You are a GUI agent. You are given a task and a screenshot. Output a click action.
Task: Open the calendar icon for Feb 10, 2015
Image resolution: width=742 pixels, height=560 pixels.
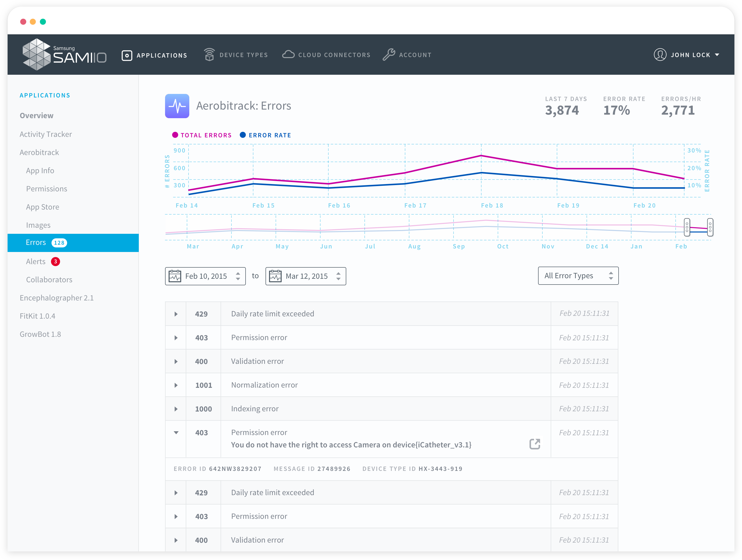click(175, 276)
